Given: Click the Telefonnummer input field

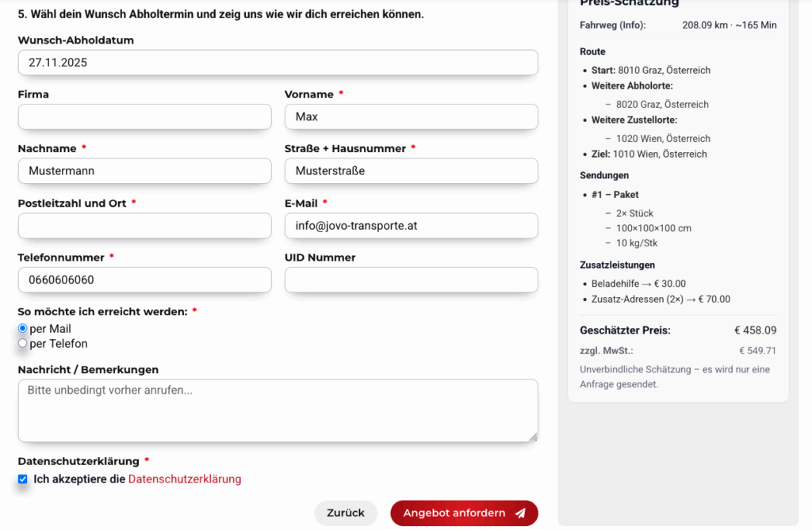Looking at the screenshot, I should click(x=144, y=280).
